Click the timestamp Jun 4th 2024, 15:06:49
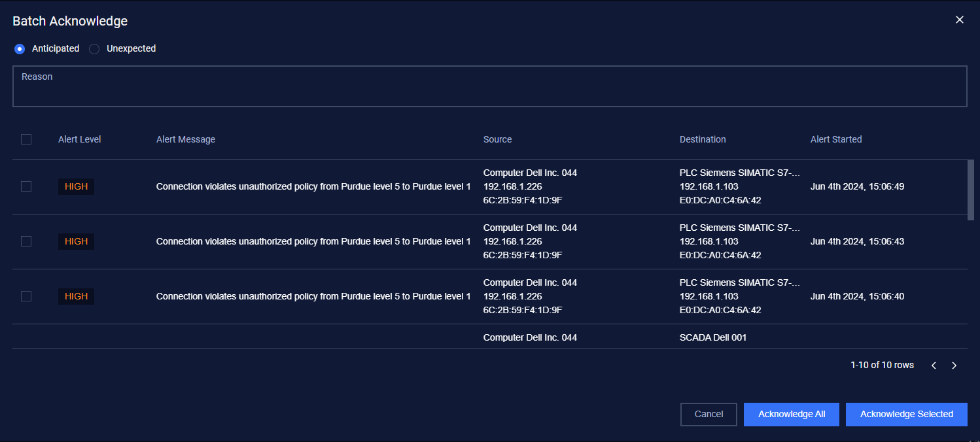Screen dimensions: 980x442 pos(857,186)
